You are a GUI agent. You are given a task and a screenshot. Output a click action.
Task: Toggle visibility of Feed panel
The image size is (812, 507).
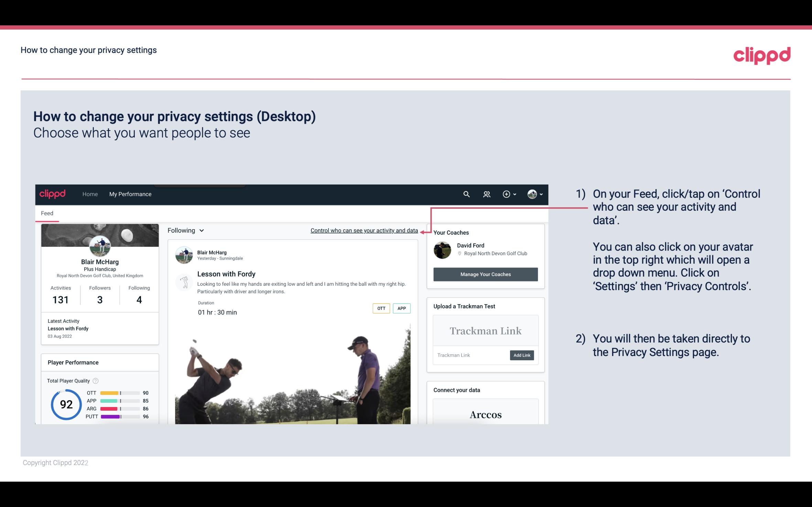click(x=47, y=213)
